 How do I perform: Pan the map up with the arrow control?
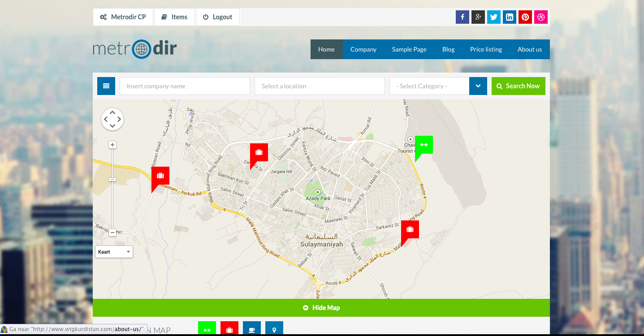(112, 112)
